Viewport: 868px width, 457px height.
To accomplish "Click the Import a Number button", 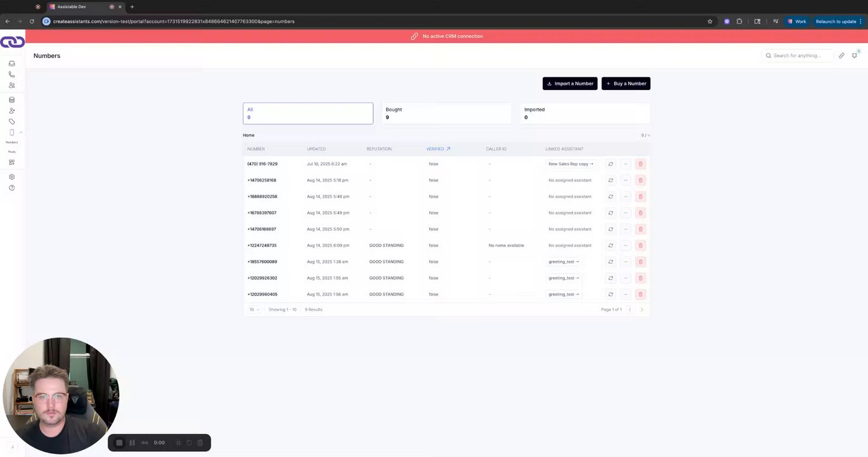I will [x=569, y=83].
